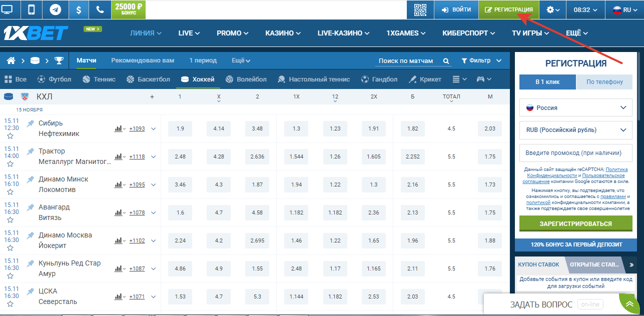Image resolution: width=644 pixels, height=316 pixels.
Task: Click the Telegram icon in top bar
Action: (55, 9)
